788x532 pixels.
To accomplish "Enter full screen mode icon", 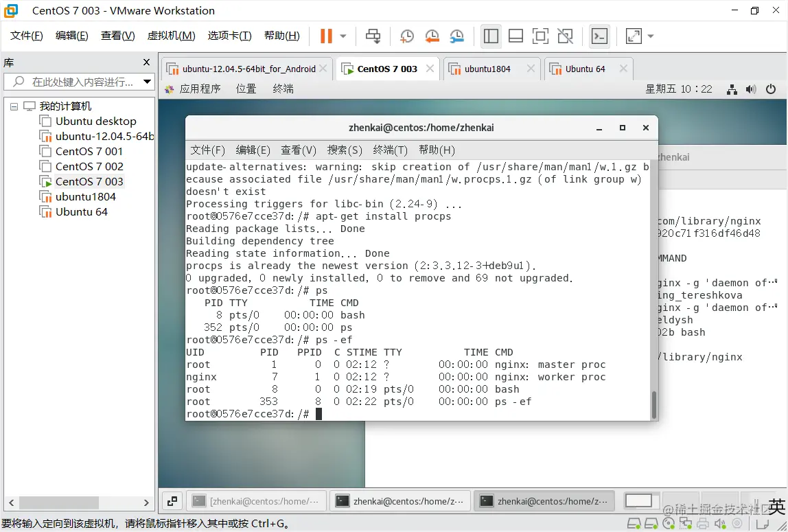I will [x=540, y=36].
